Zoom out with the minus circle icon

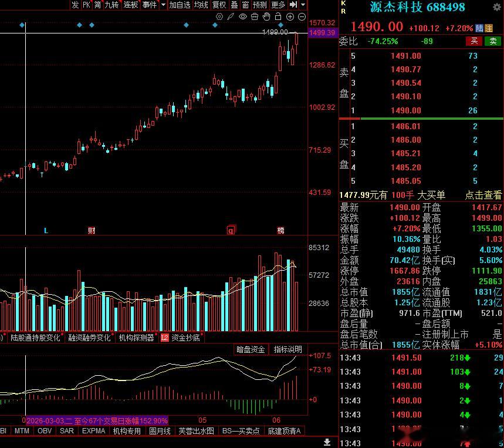pos(302,16)
